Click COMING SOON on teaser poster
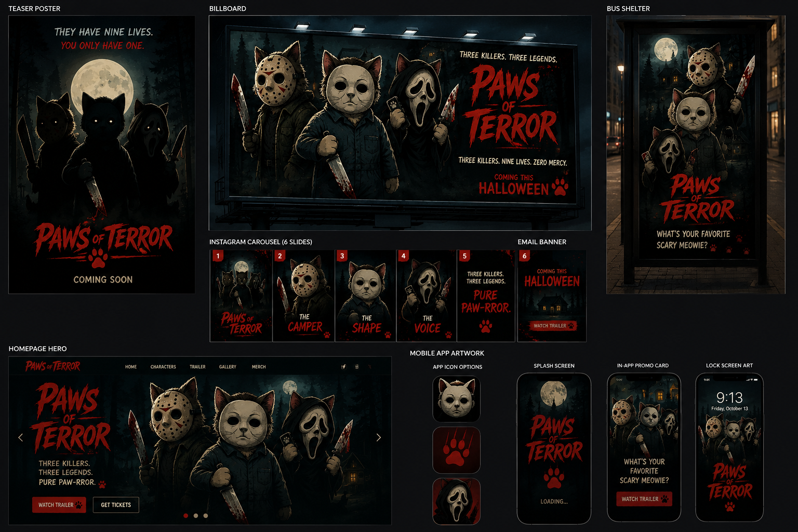798x532 pixels. pyautogui.click(x=103, y=280)
